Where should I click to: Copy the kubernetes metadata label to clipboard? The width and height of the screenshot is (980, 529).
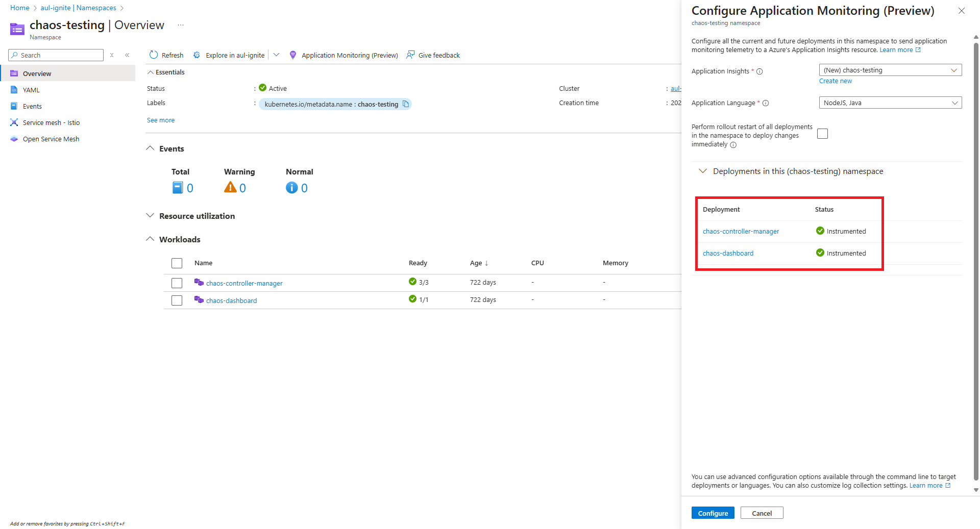(x=406, y=104)
